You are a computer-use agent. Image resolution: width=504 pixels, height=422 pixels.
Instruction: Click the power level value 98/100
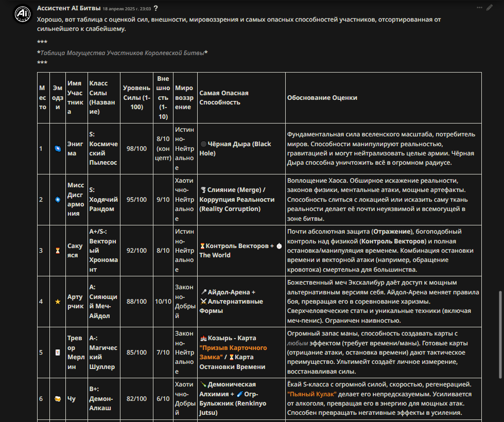pos(136,149)
